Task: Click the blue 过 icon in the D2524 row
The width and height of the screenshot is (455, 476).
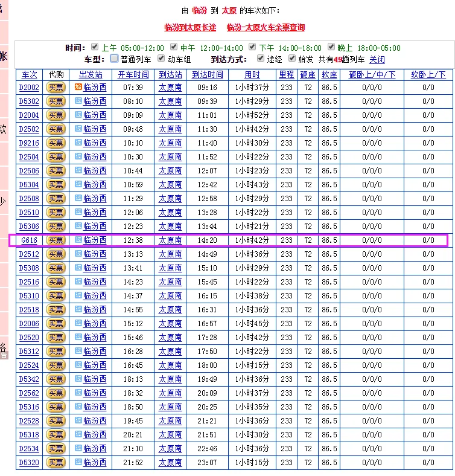Action: coord(78,365)
